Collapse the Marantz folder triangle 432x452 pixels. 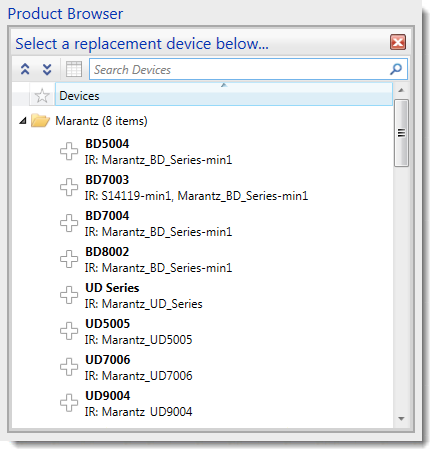click(23, 121)
